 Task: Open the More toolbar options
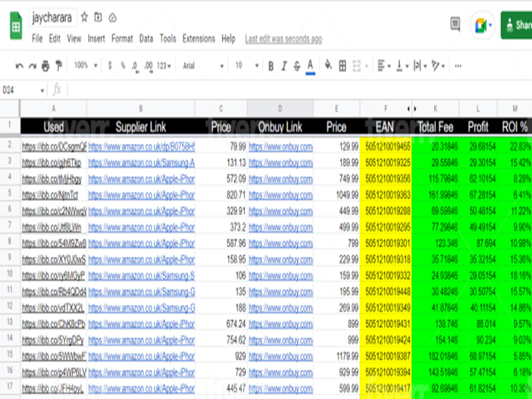pyautogui.click(x=458, y=66)
